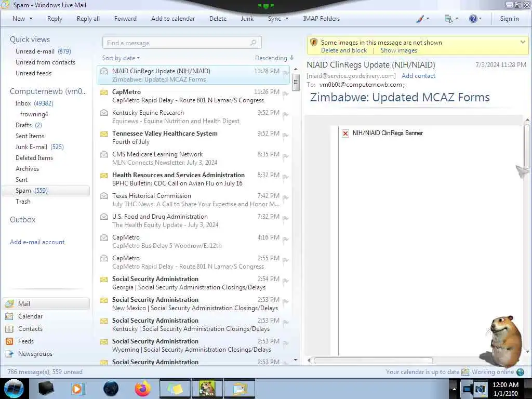The image size is (532, 399).
Task: Open the Drafts (2) folder
Action: tap(29, 125)
